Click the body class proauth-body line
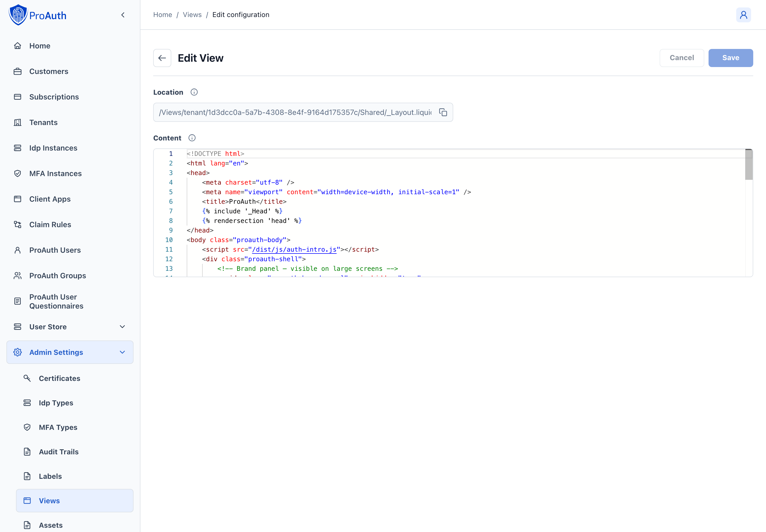This screenshot has width=766, height=532. (x=238, y=240)
